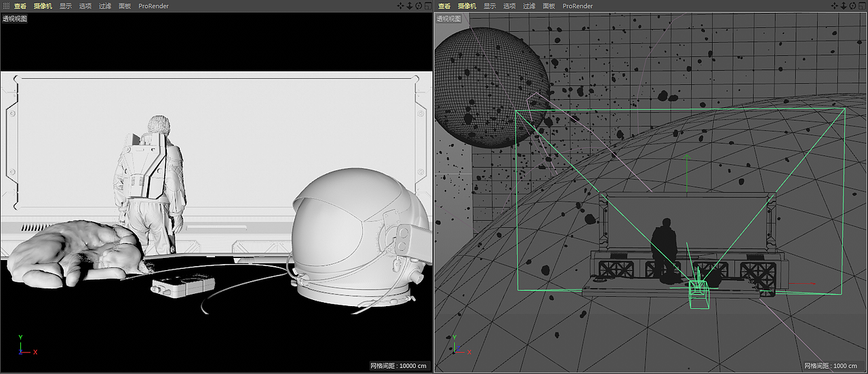Open 显示 menu in left viewport
This screenshot has height=374, width=868.
pos(66,5)
